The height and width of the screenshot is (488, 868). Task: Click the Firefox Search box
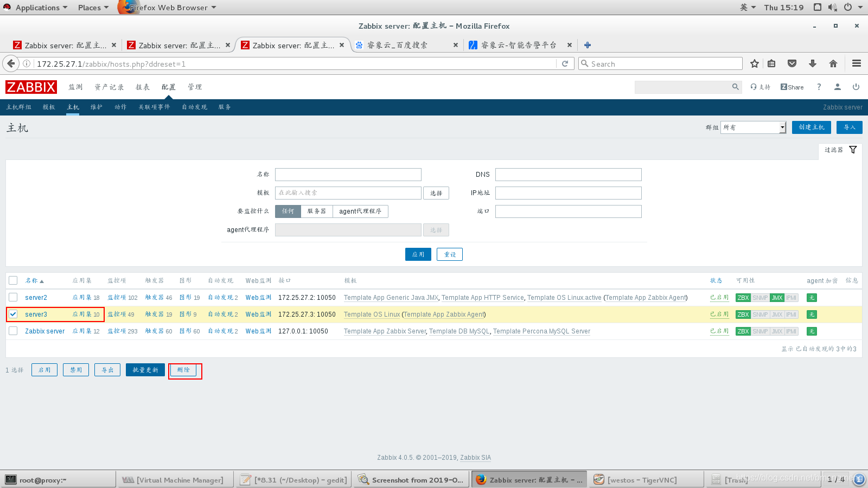(660, 63)
